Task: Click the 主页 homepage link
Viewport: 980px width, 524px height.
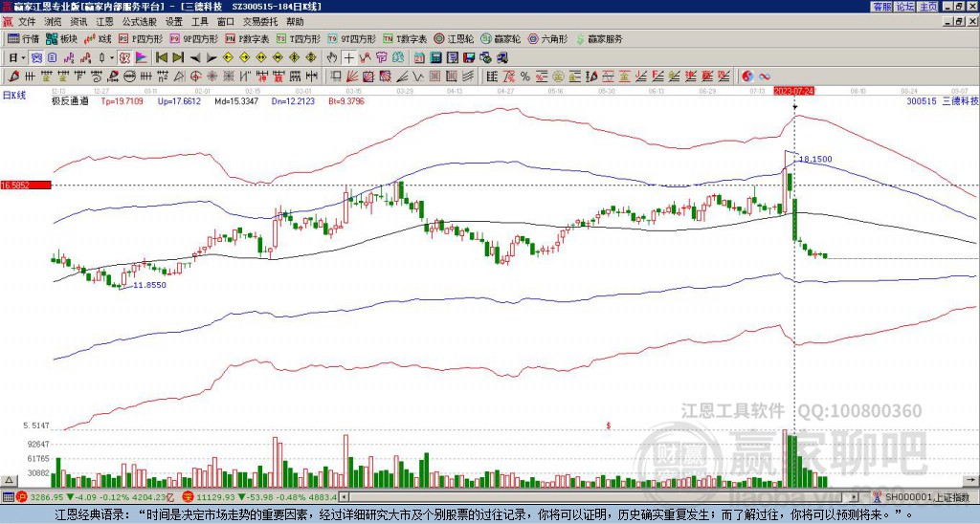Action: [x=927, y=7]
